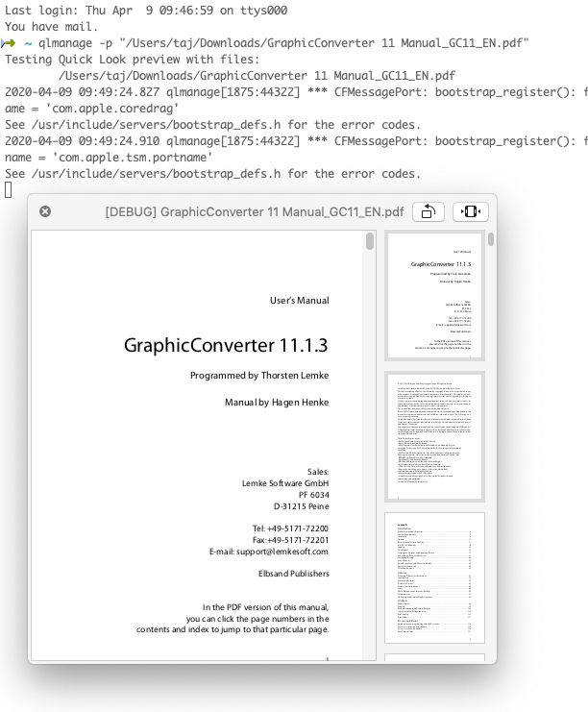
Task: Close the Quick Look debug preview window
Action: [x=45, y=211]
